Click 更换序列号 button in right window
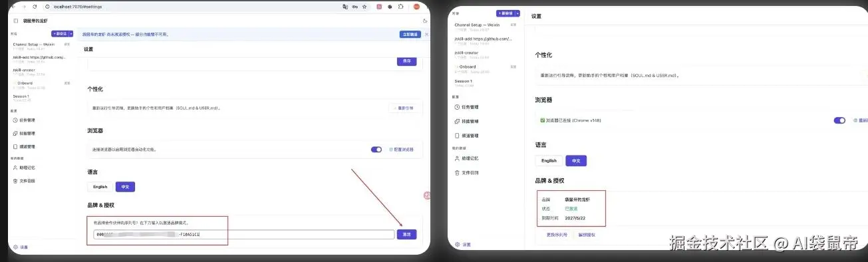868x262 pixels. click(556, 235)
